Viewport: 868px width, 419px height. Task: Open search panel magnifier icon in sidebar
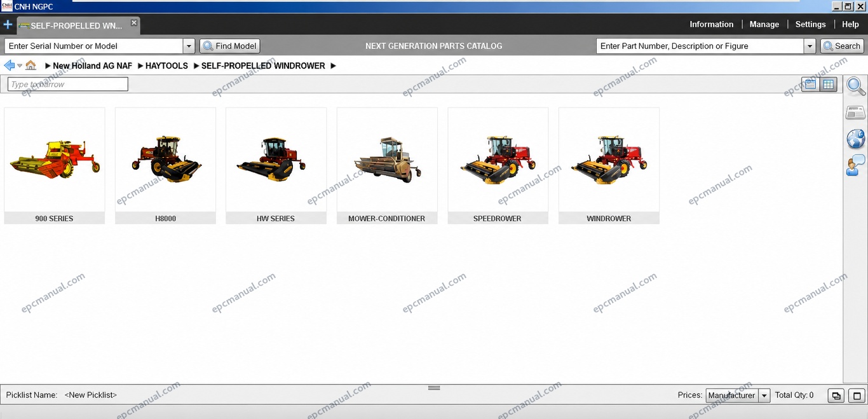tap(855, 86)
